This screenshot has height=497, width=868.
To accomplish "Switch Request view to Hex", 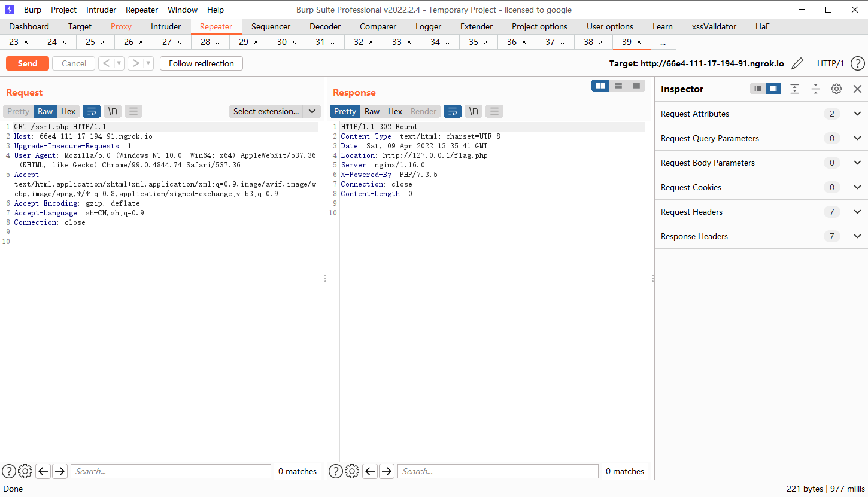I will (x=68, y=111).
